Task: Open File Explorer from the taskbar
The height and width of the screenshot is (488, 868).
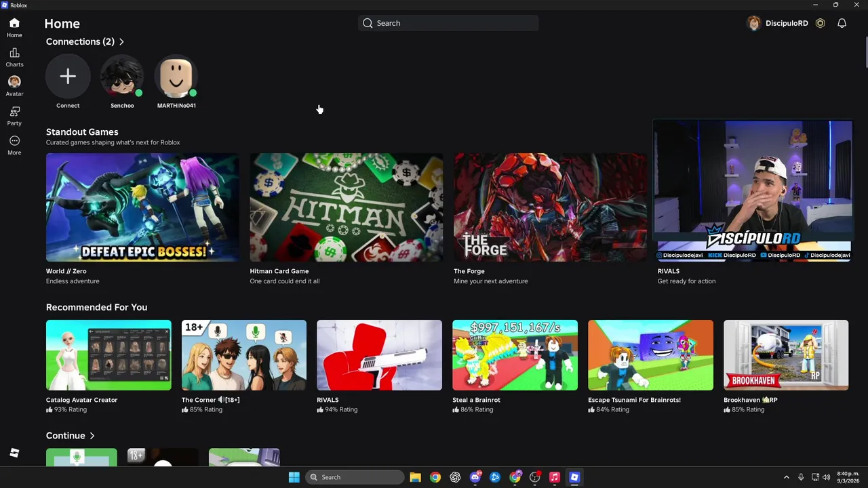Action: [x=416, y=477]
